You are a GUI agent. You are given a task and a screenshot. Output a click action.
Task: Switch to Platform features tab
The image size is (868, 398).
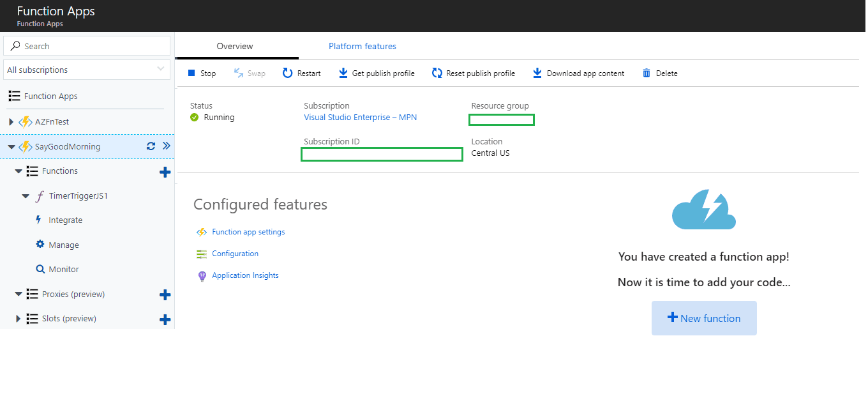[x=362, y=47]
